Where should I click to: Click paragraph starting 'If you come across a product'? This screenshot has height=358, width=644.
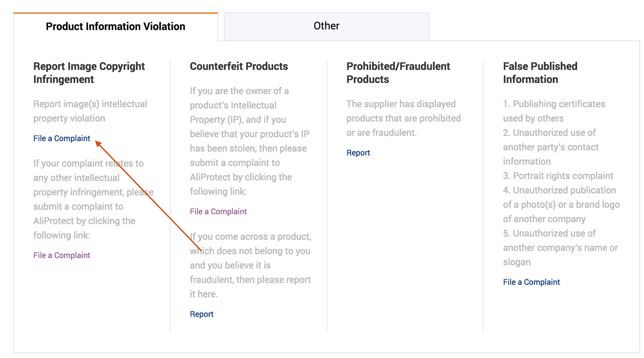250,265
